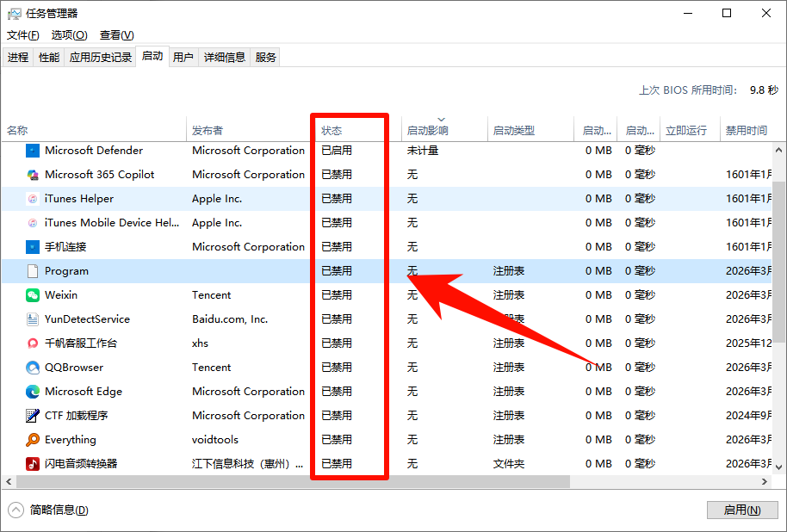Click the YunDetectService document icon
Image resolution: width=787 pixels, height=532 pixels.
[x=33, y=319]
